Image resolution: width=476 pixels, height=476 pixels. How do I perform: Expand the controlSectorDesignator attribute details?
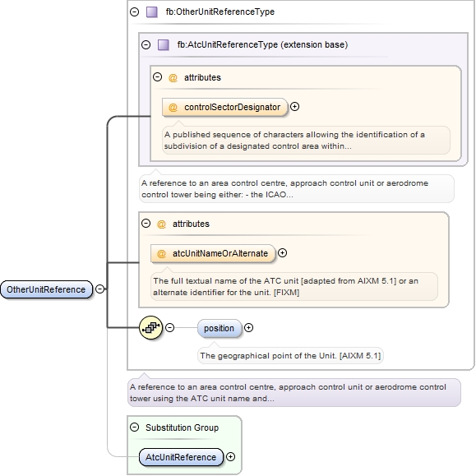pyautogui.click(x=294, y=107)
